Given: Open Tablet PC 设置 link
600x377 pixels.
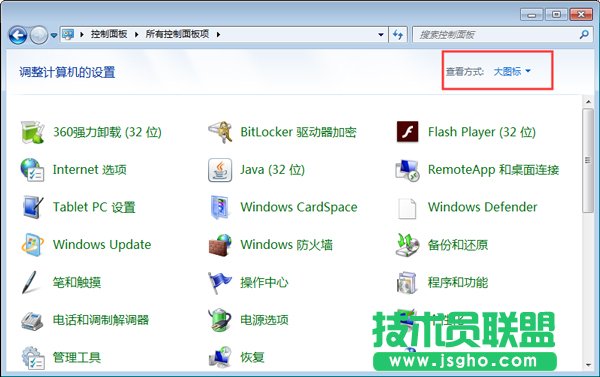Looking at the screenshot, I should pos(94,207).
